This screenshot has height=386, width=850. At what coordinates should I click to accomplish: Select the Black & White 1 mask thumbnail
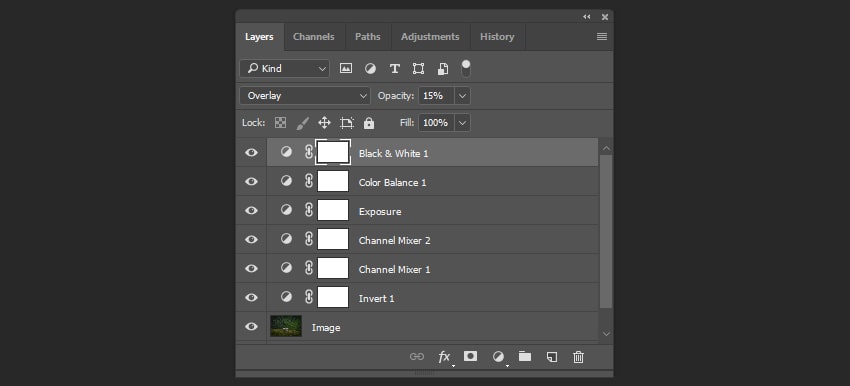[x=333, y=152]
